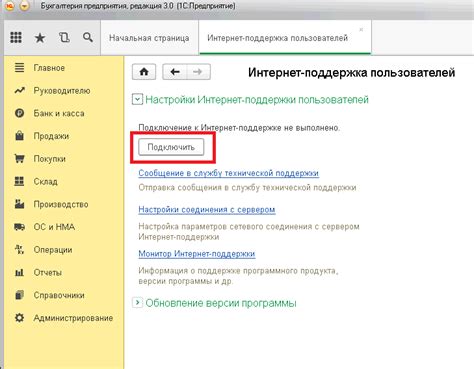Click the Руководителю chart icon
The image size is (474, 369).
pos(20,90)
